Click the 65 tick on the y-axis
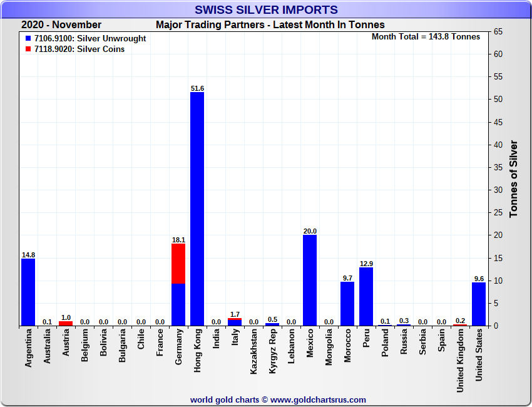This screenshot has height=407, width=532. tap(498, 31)
